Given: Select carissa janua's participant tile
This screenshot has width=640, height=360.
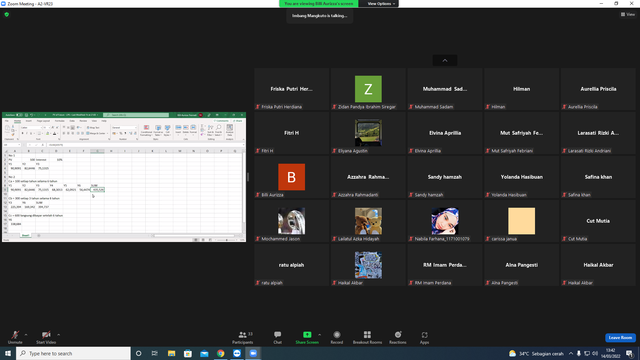Looking at the screenshot, I should tap(522, 221).
